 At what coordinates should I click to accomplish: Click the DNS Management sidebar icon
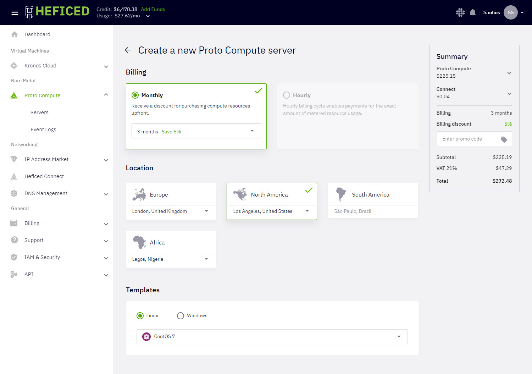[x=14, y=193]
